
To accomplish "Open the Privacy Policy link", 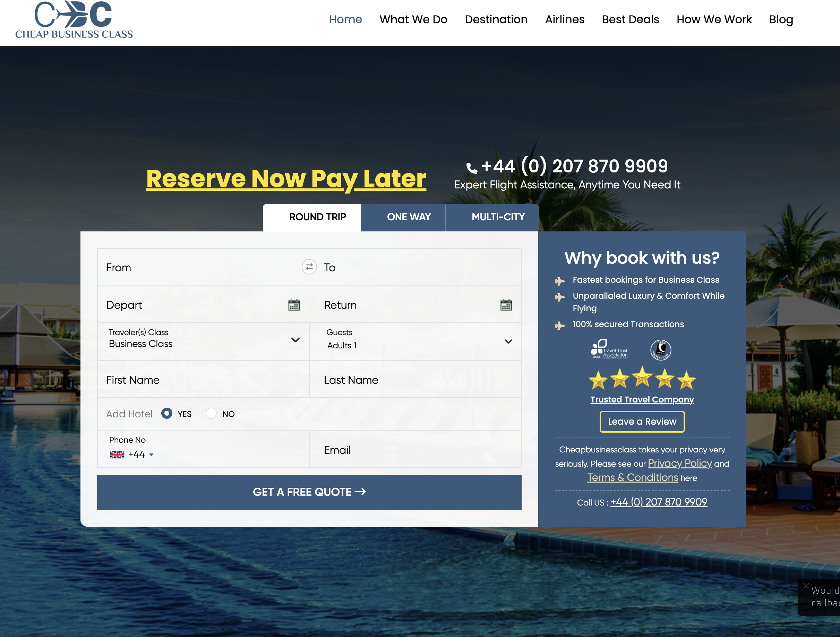I will (679, 464).
